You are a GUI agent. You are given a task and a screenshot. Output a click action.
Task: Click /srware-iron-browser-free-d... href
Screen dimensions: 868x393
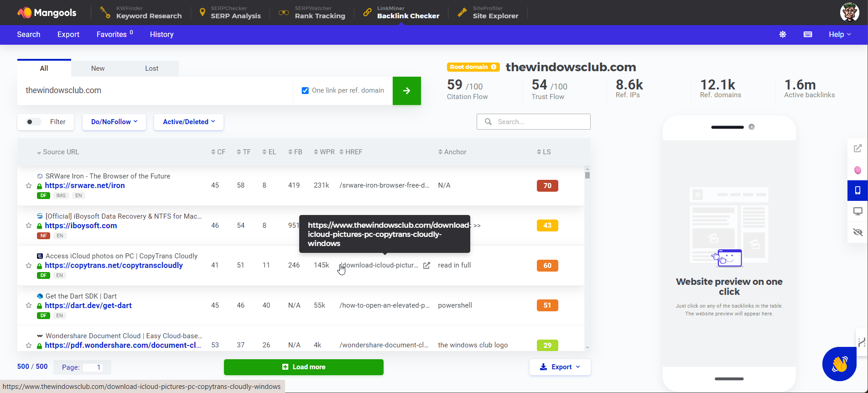[x=384, y=185]
